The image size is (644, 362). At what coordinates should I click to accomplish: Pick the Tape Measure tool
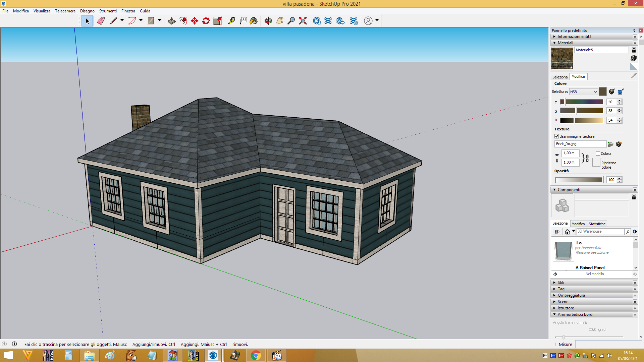pyautogui.click(x=231, y=21)
